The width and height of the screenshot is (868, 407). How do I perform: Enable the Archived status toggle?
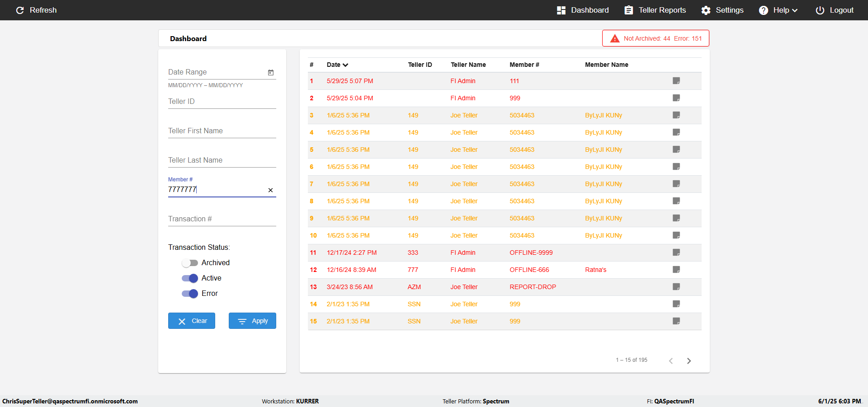pos(190,263)
